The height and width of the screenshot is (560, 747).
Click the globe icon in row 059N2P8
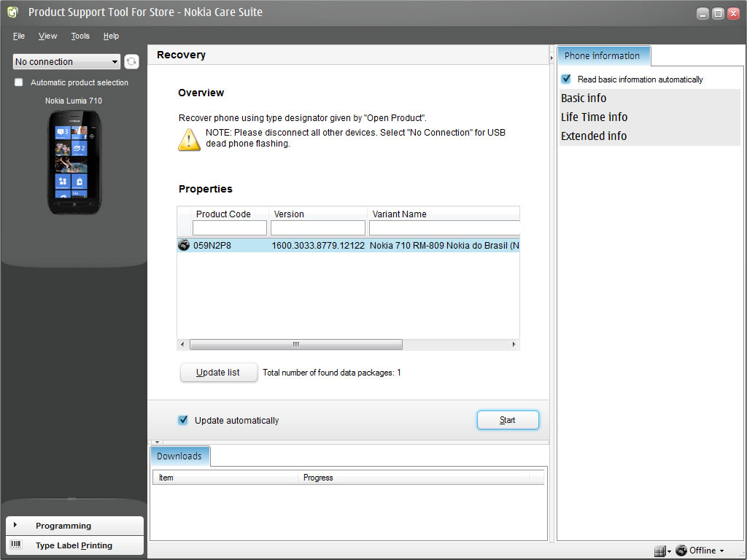184,245
